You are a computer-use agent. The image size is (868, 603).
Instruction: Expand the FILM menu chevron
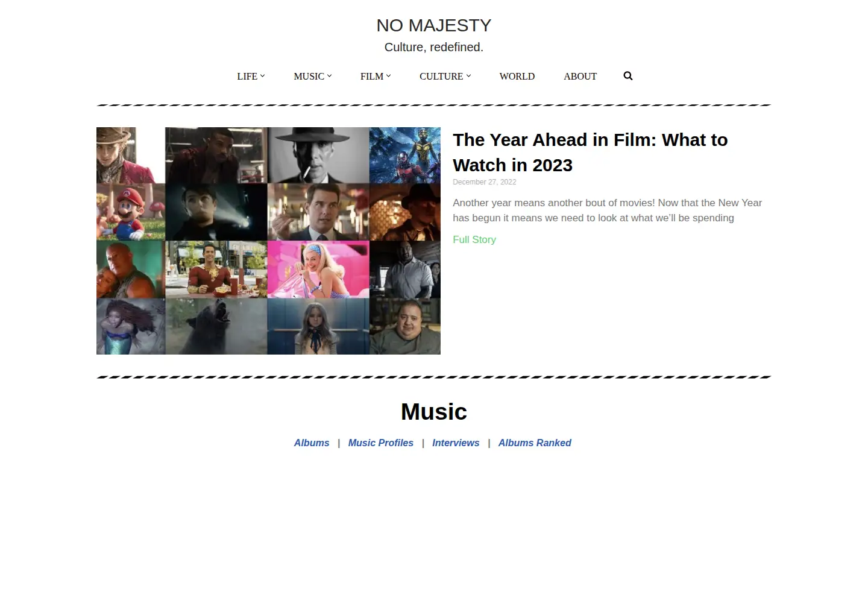pos(388,76)
